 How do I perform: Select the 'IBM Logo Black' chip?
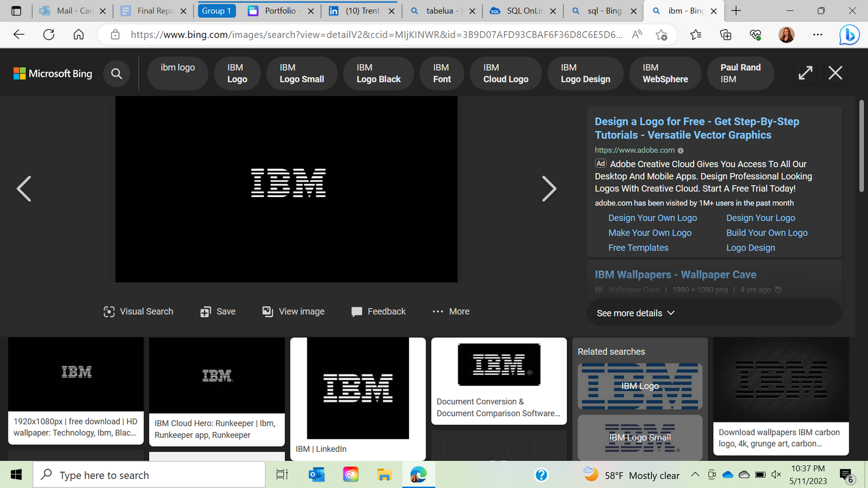[379, 73]
